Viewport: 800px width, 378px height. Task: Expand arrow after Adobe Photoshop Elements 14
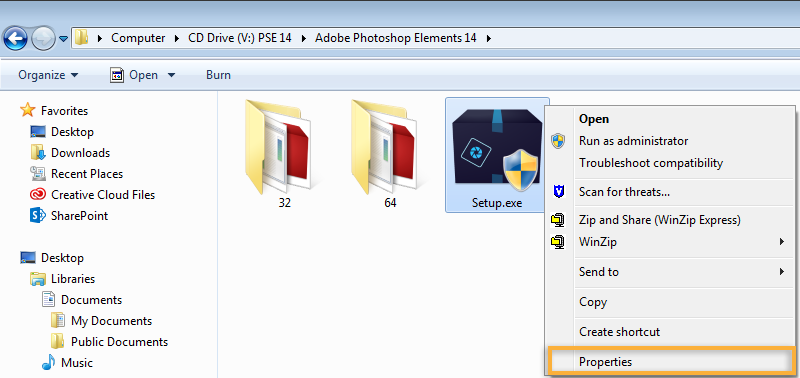coord(489,38)
